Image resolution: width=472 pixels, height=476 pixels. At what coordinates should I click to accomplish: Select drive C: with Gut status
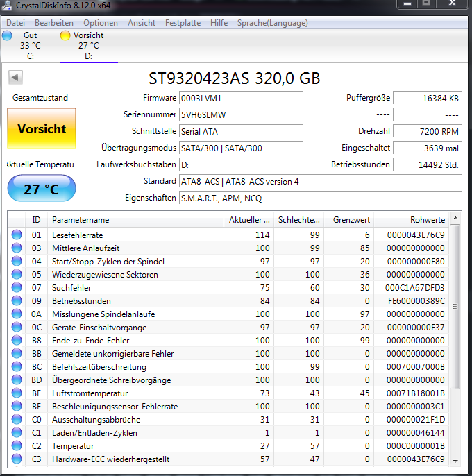(x=30, y=46)
